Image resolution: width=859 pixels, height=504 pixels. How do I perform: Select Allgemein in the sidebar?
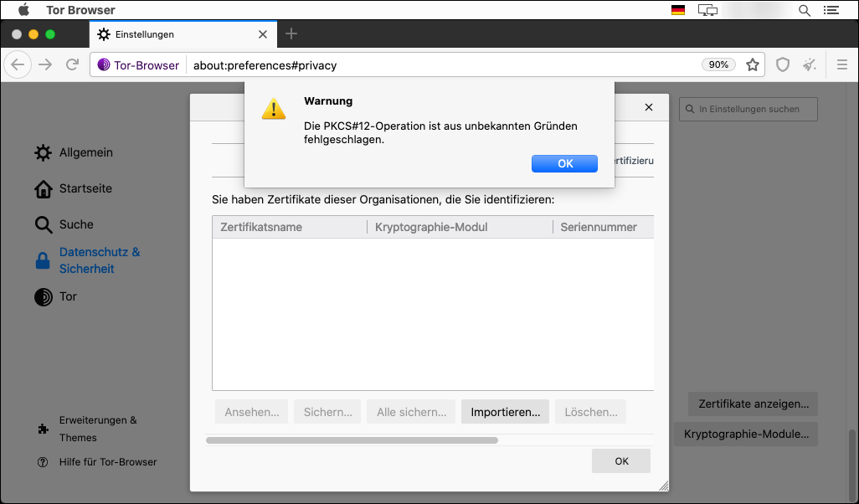[x=85, y=153]
